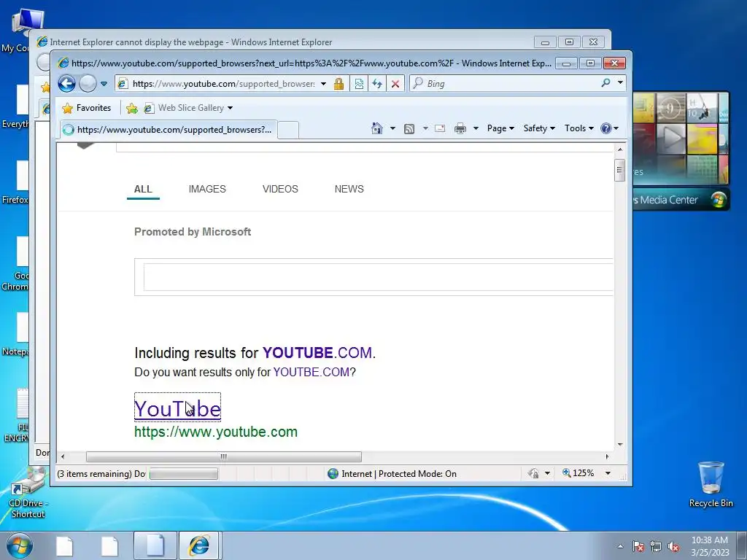Click the RSS Feeds icon
Image resolution: width=747 pixels, height=560 pixels.
point(409,128)
